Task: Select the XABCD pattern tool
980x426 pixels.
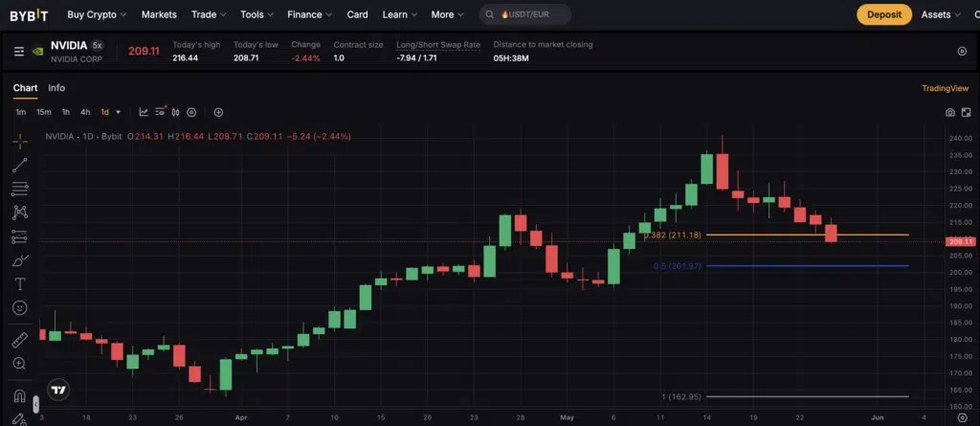Action: click(x=20, y=213)
